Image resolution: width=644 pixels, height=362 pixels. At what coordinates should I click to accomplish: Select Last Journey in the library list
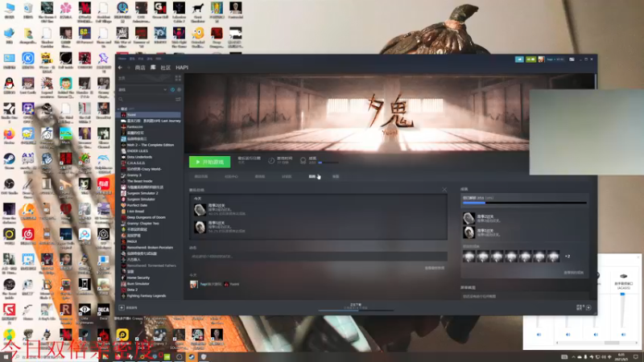pyautogui.click(x=149, y=121)
